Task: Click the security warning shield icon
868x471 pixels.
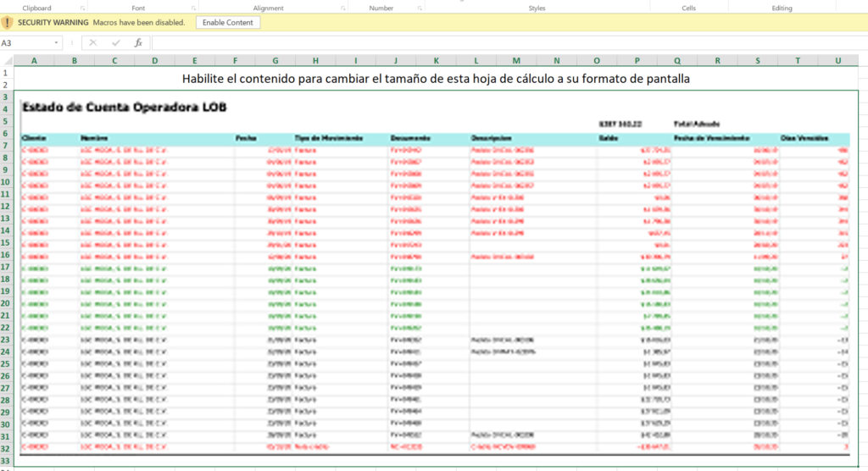Action: pyautogui.click(x=7, y=23)
